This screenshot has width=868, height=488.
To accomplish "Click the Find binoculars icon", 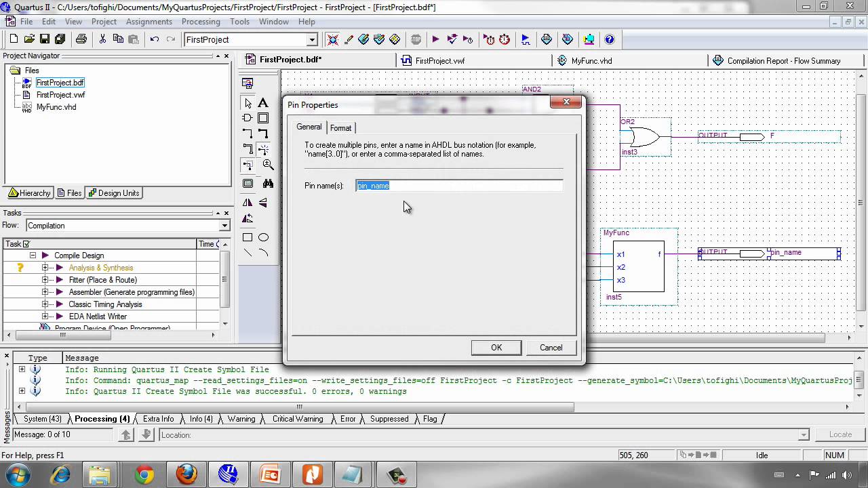I will [268, 184].
